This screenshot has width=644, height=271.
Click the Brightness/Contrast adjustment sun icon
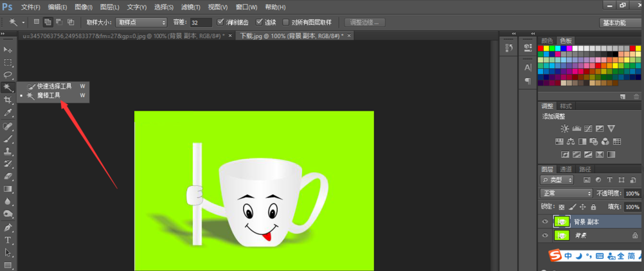pos(564,129)
